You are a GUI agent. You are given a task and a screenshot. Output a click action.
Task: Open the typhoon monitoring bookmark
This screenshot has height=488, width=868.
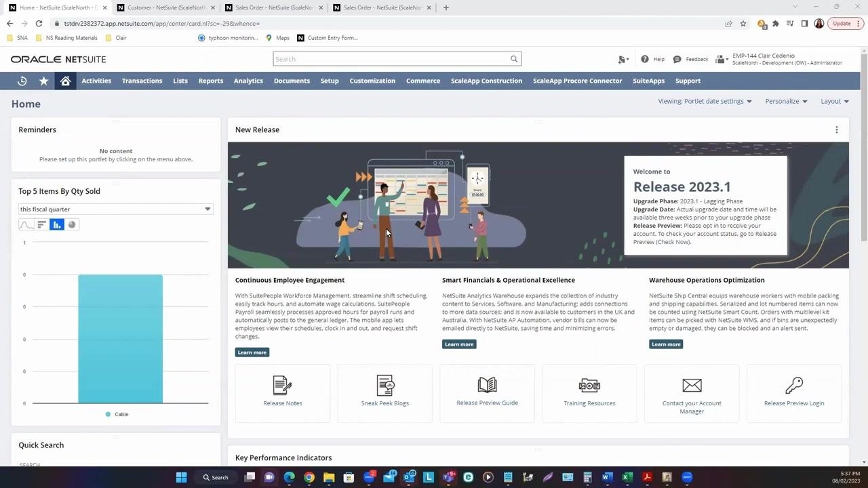[x=228, y=38]
